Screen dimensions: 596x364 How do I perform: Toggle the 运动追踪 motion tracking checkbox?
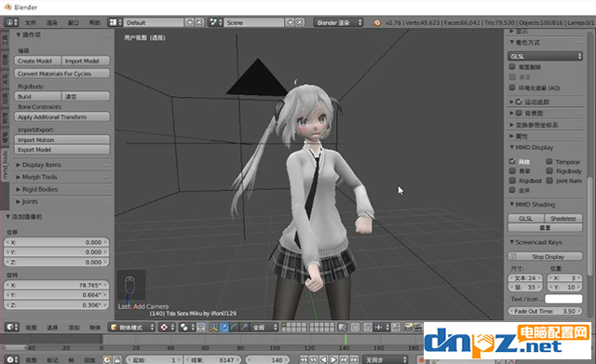tap(519, 101)
